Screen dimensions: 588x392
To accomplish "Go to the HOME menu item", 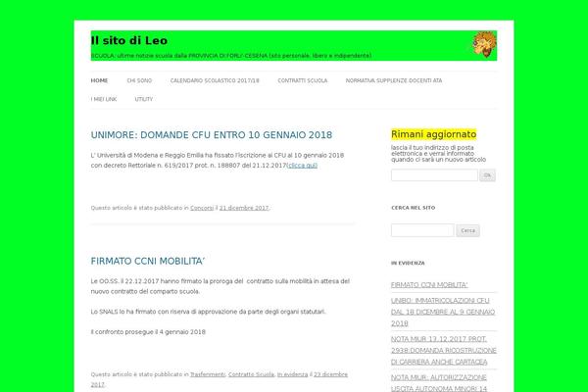I will [x=99, y=80].
